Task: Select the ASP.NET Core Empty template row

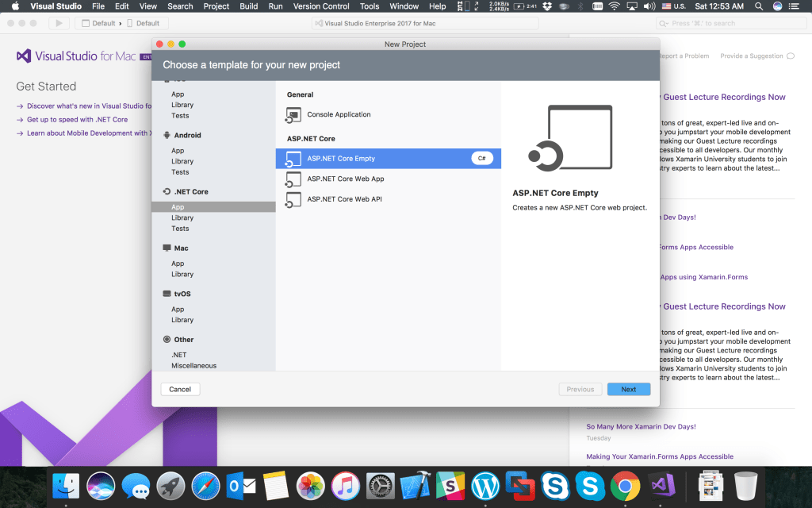Action: tap(389, 159)
